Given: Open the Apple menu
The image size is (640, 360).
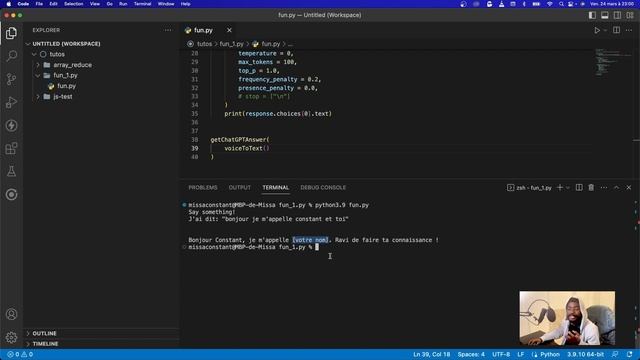Looking at the screenshot, I should click(9, 4).
